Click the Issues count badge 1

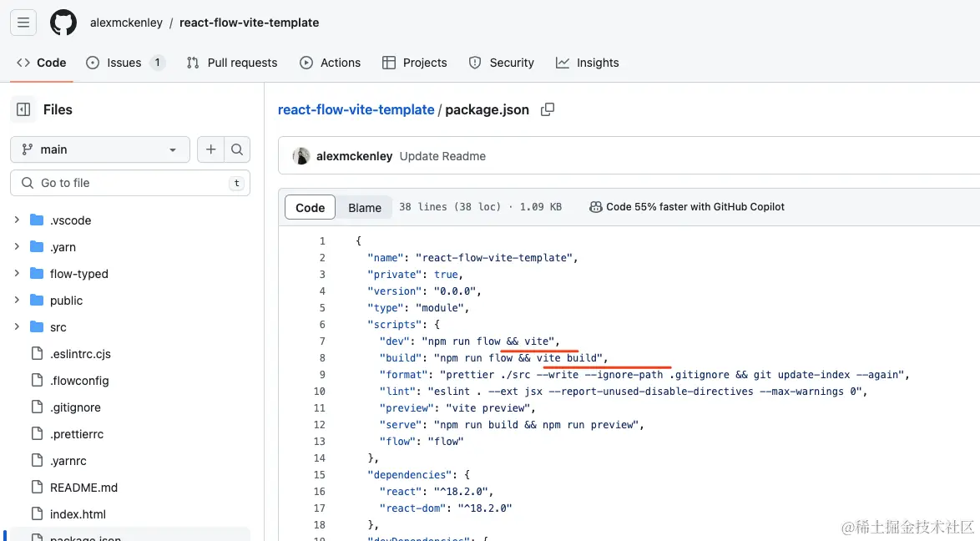(x=158, y=63)
